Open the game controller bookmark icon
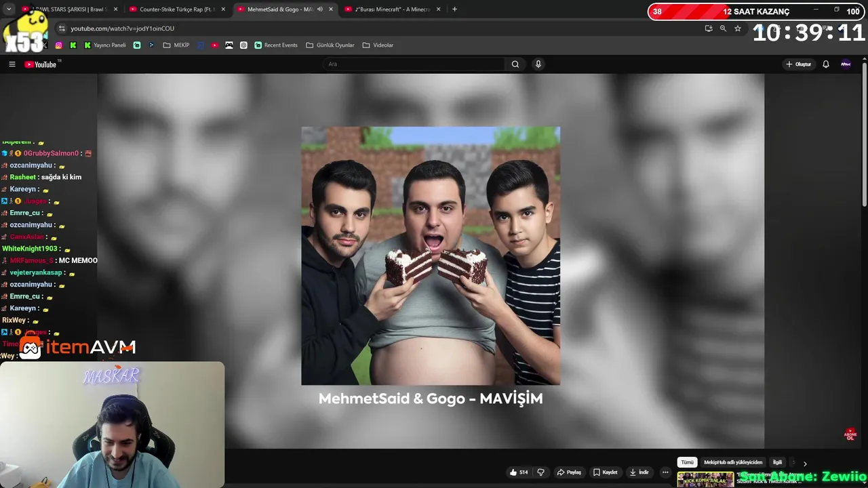 (x=229, y=45)
